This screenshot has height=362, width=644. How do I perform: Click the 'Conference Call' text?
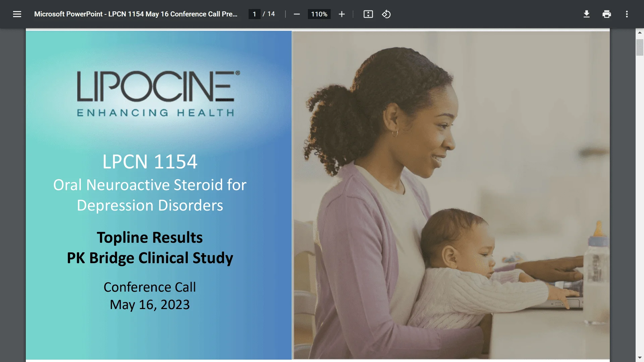150,287
